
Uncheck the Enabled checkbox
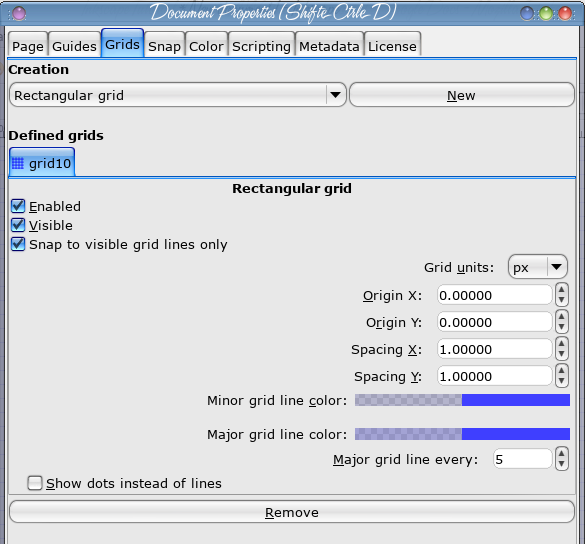[18, 206]
